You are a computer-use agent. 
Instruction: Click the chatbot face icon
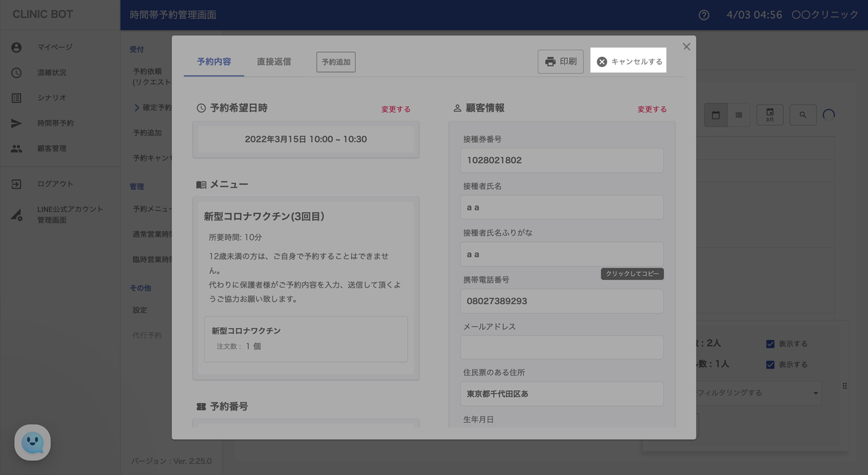pyautogui.click(x=33, y=442)
